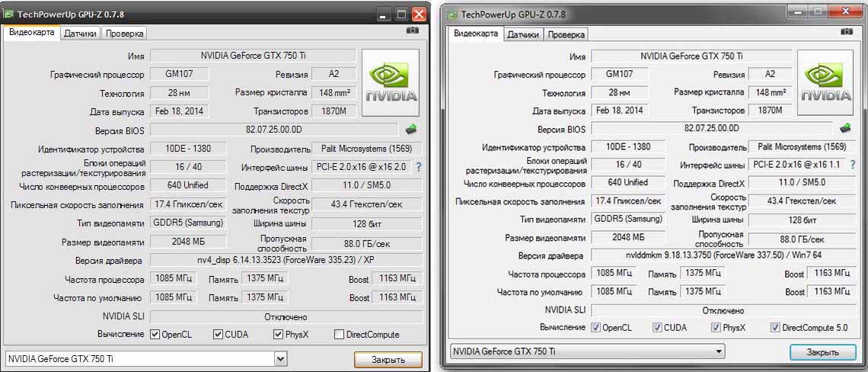Viewport: 868px width, 372px height.
Task: Open GPU selection dropdown in left window
Action: tap(281, 359)
